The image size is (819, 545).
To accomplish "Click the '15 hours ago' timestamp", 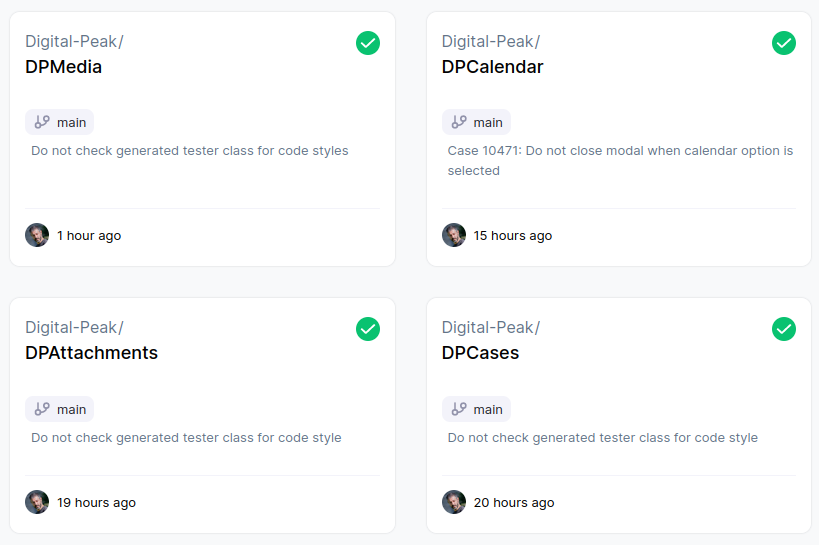I will tap(513, 236).
